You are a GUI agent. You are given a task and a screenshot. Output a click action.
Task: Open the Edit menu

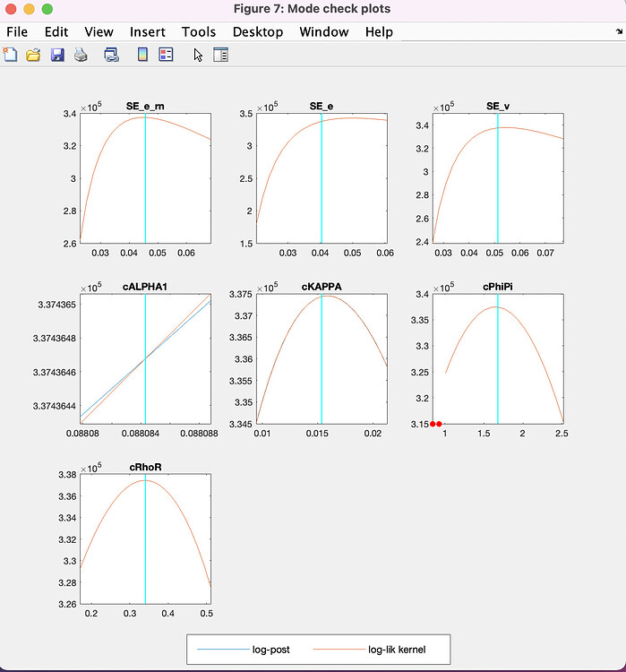pos(56,31)
